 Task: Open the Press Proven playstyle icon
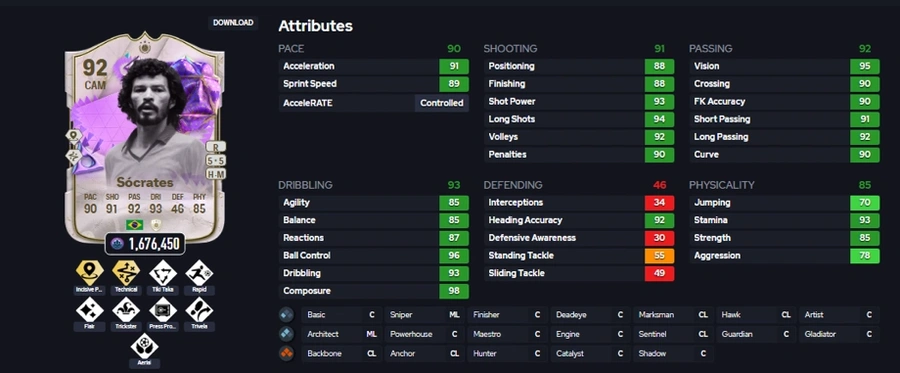point(163,310)
